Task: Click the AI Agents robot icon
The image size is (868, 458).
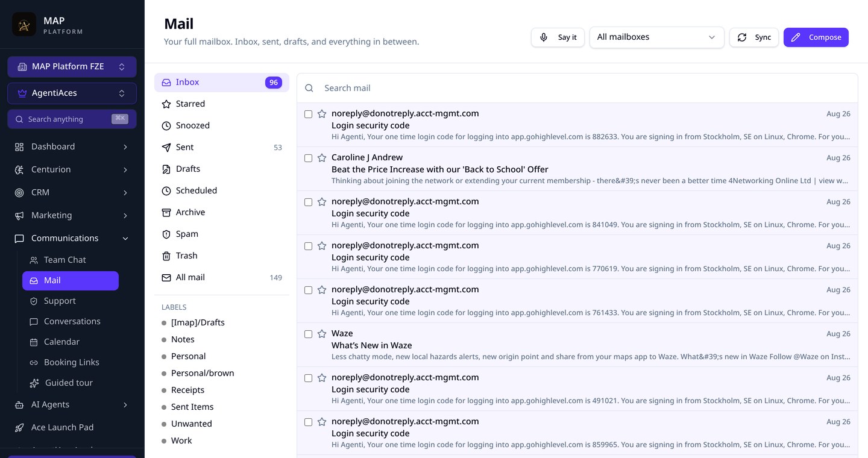Action: (x=19, y=405)
